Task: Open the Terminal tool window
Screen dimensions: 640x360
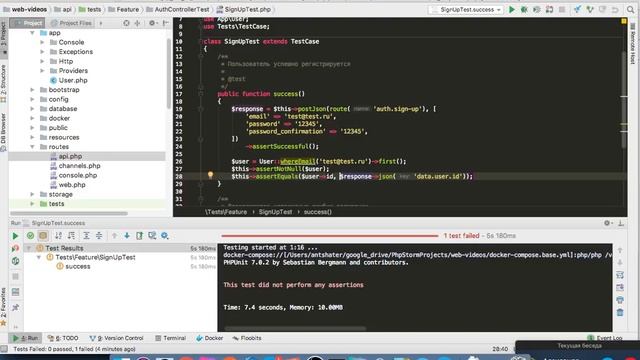Action: (171, 338)
